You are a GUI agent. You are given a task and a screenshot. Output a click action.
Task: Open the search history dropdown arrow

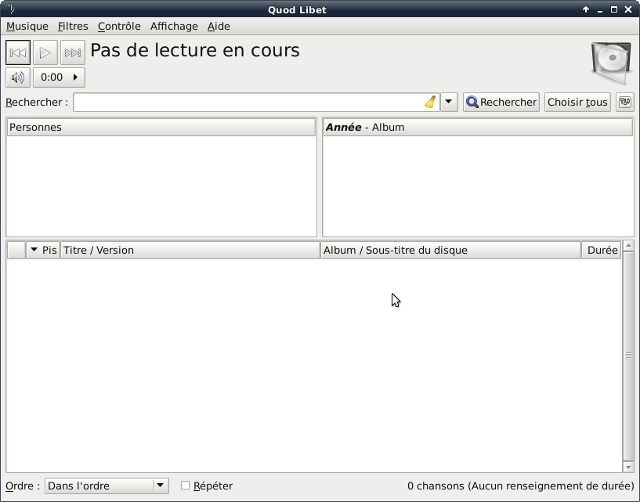tap(449, 102)
